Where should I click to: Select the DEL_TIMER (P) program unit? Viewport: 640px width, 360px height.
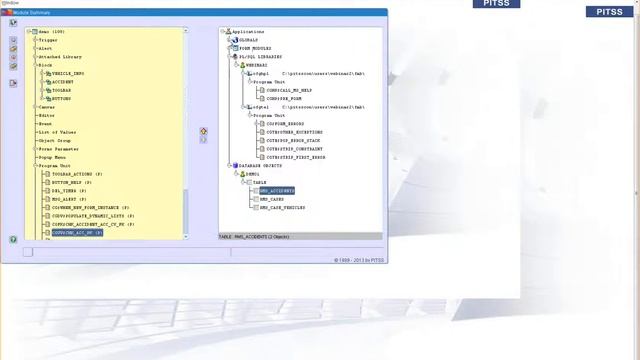(69, 191)
